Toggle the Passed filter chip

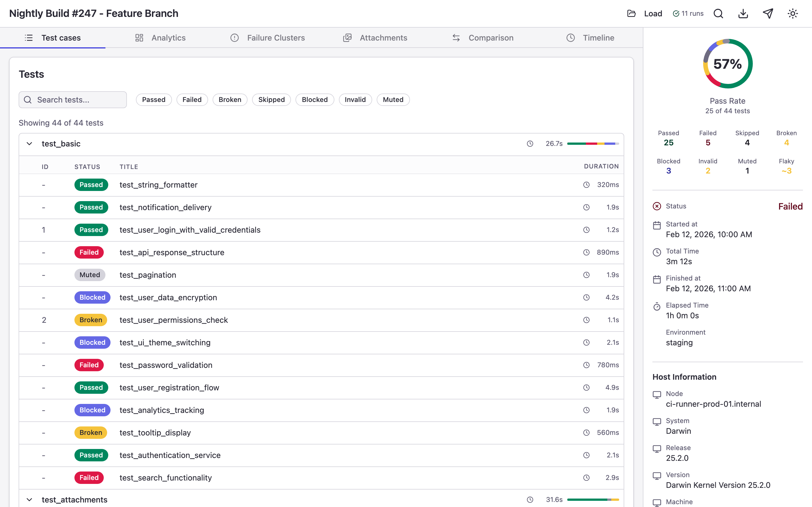tap(154, 100)
